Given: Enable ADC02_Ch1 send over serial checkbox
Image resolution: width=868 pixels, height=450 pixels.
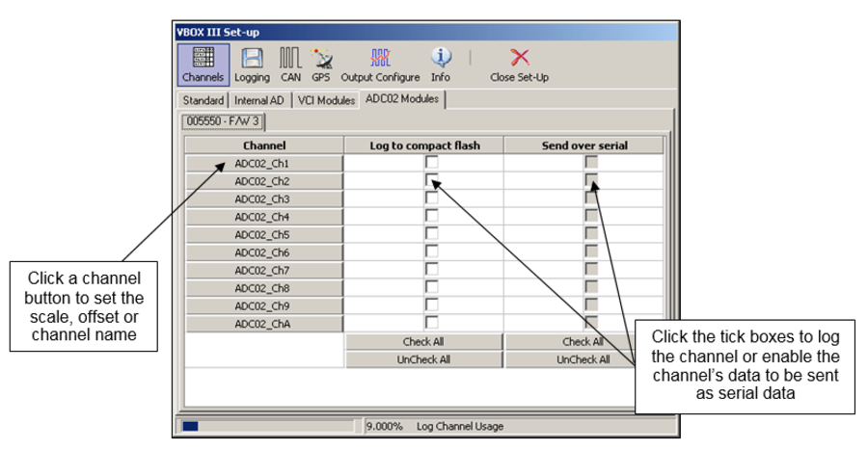Looking at the screenshot, I should (x=591, y=162).
